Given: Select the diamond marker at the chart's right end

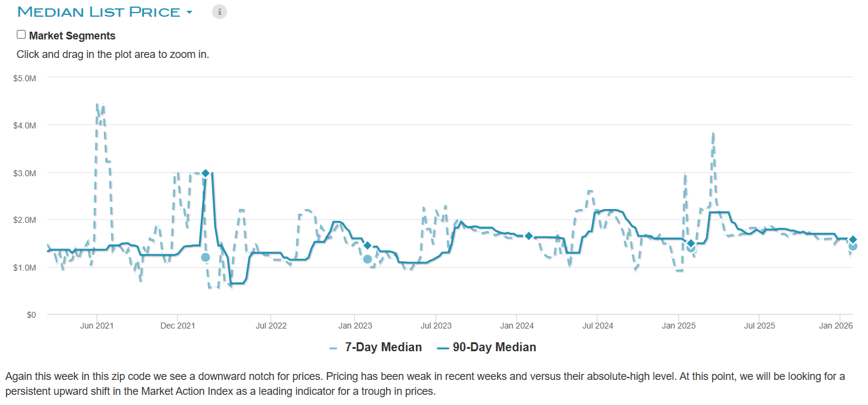Looking at the screenshot, I should (x=853, y=240).
